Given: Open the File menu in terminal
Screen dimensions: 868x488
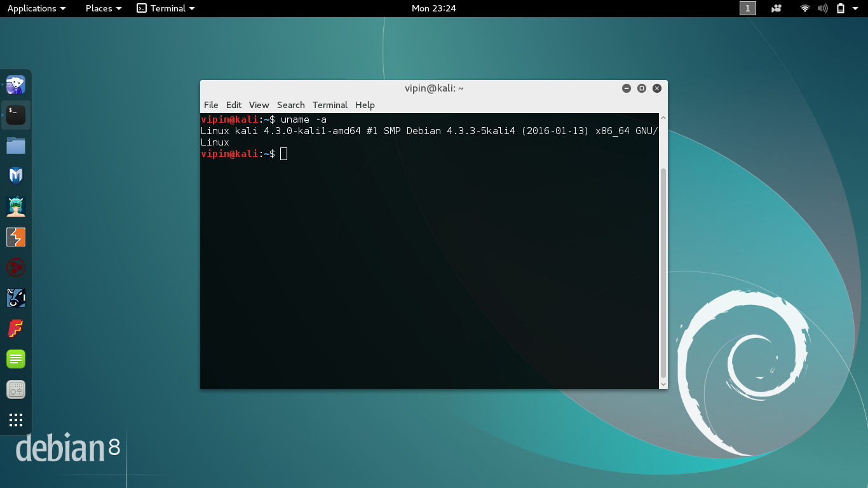Looking at the screenshot, I should click(211, 105).
